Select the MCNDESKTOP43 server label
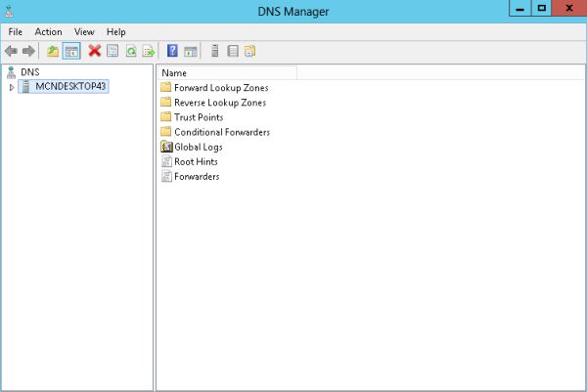This screenshot has height=392, width=587. (70, 86)
